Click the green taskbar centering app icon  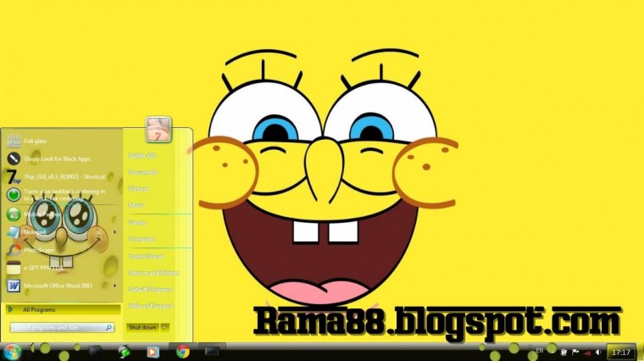pyautogui.click(x=14, y=195)
